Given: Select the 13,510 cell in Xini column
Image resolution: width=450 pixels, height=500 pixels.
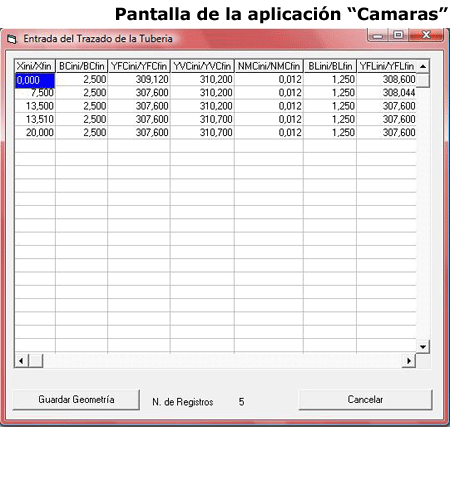Looking at the screenshot, I should 35,119.
